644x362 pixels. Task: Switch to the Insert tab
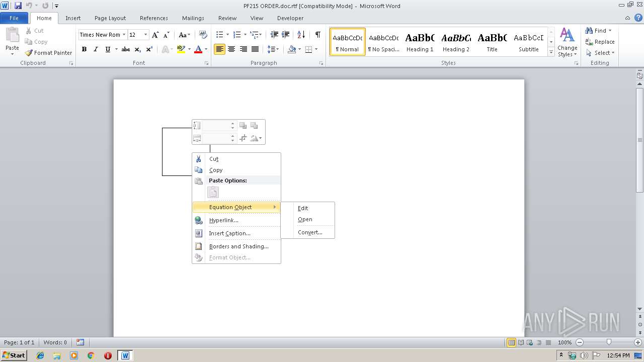pyautogui.click(x=73, y=18)
